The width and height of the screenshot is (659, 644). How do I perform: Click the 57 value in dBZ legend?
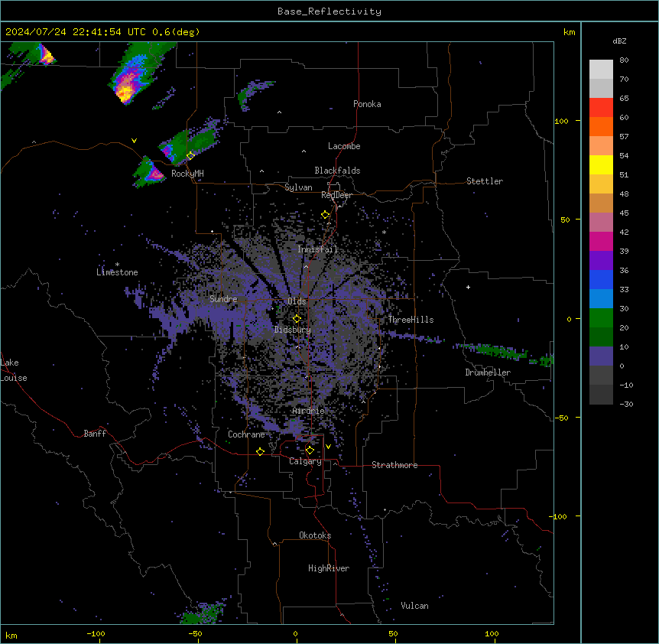coord(624,137)
